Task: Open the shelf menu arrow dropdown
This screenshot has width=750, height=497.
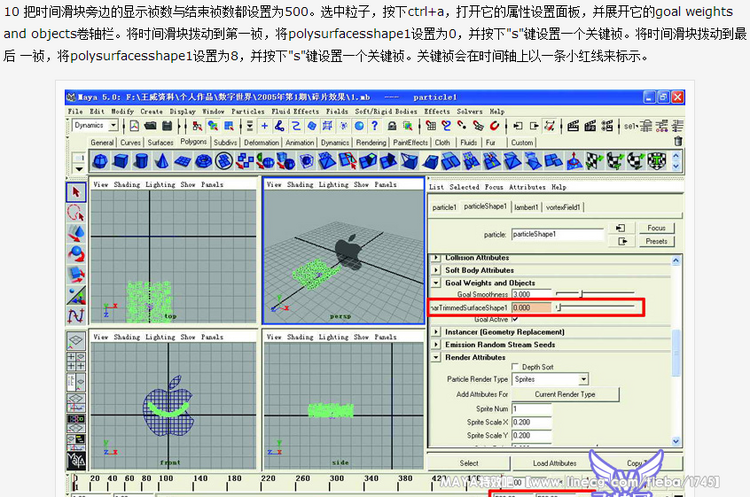Action: coord(79,169)
